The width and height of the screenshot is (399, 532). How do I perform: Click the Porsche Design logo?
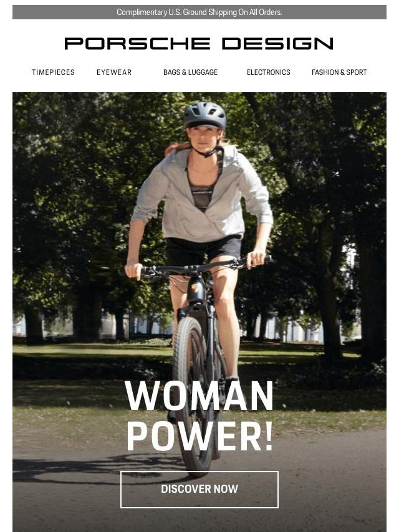click(199, 44)
